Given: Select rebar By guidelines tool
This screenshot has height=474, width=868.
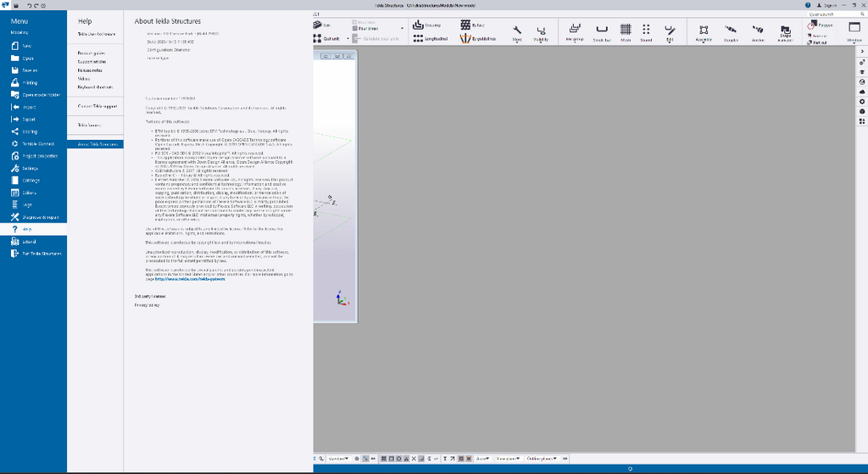Looking at the screenshot, I should click(478, 39).
